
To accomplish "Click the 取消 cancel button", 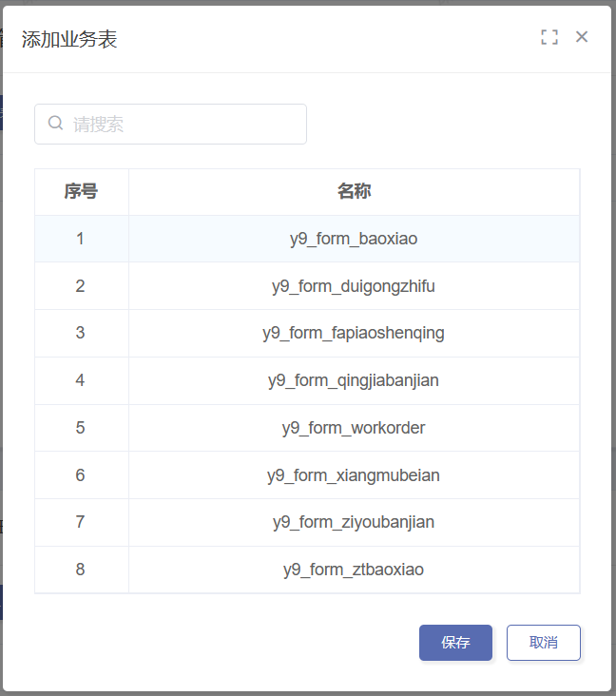I will tap(543, 643).
